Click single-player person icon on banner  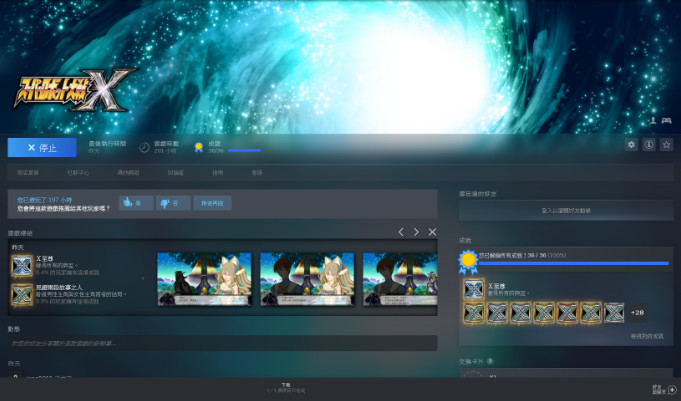click(653, 121)
